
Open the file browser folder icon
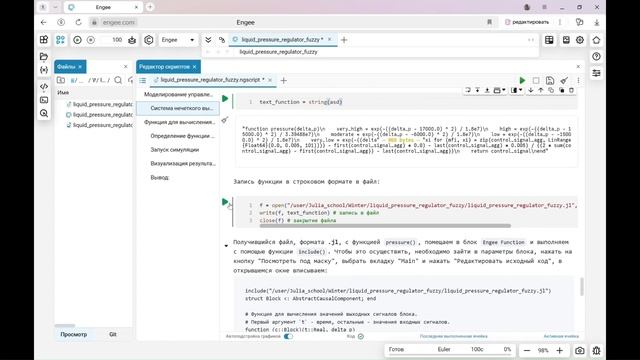click(44, 56)
